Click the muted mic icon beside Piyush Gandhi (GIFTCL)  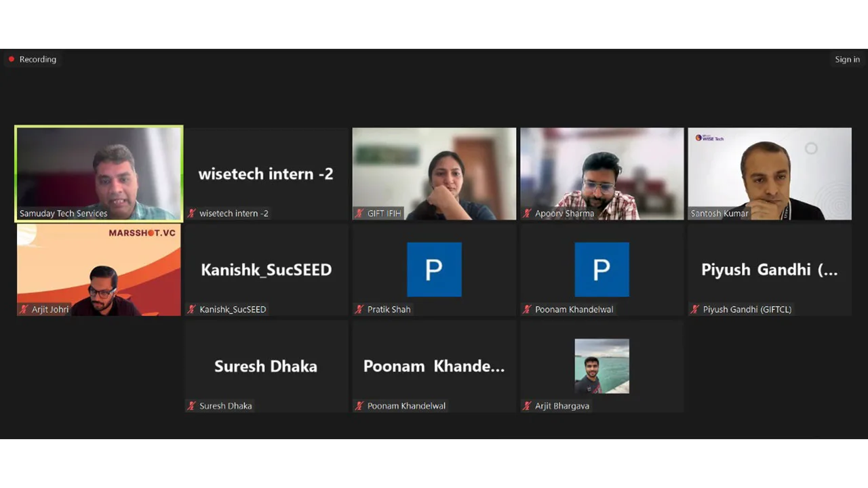(696, 310)
